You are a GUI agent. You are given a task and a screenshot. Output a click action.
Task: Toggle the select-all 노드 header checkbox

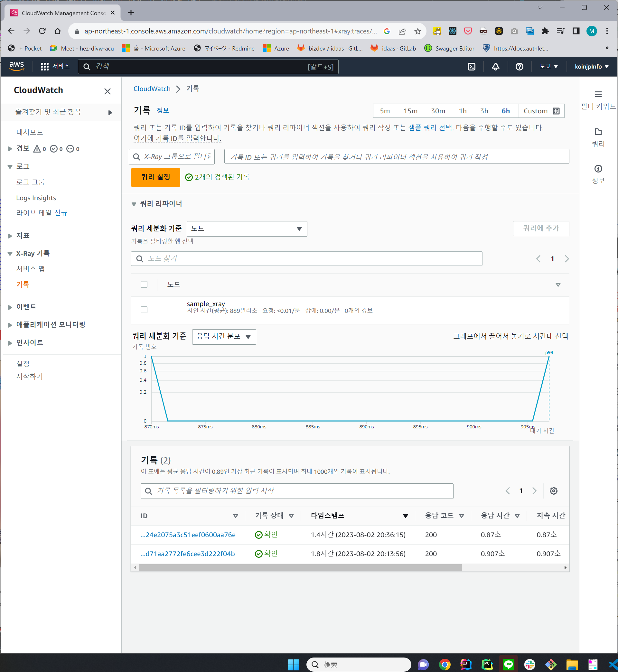(144, 285)
